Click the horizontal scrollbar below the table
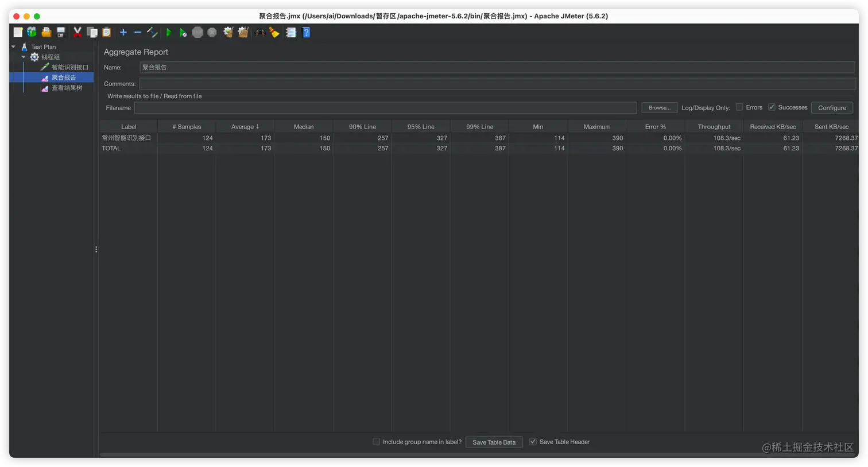This screenshot has height=467, width=868. [x=479, y=455]
